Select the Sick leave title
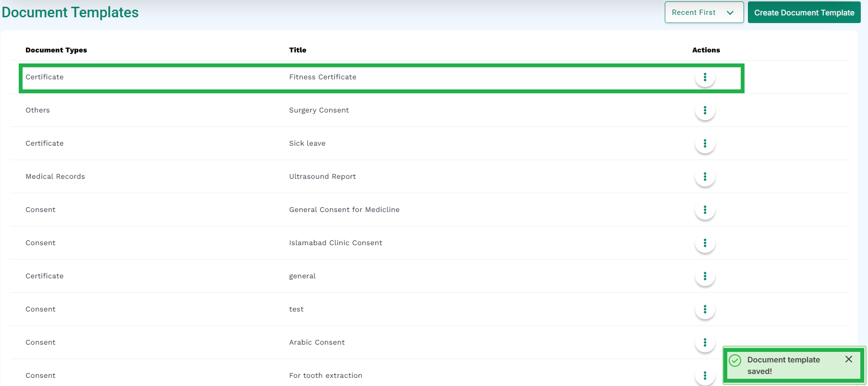Viewport: 868px width, 386px height. click(x=307, y=143)
